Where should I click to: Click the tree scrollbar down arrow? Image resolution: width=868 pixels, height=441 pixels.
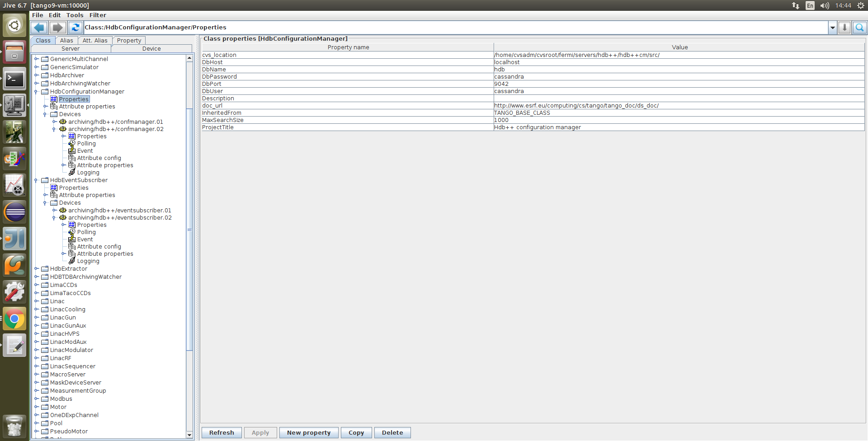pos(189,435)
